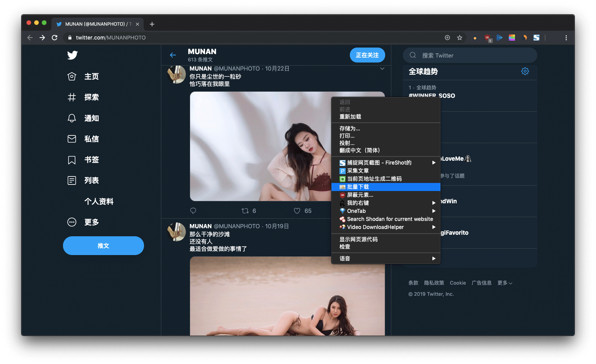Select 存储为... in the context menu

[x=386, y=128]
